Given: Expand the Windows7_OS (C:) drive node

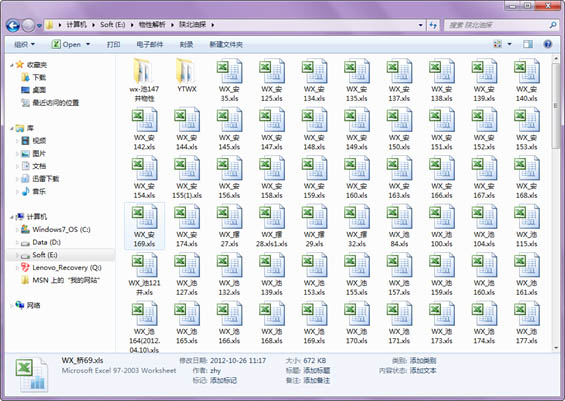Looking at the screenshot, I should (17, 230).
